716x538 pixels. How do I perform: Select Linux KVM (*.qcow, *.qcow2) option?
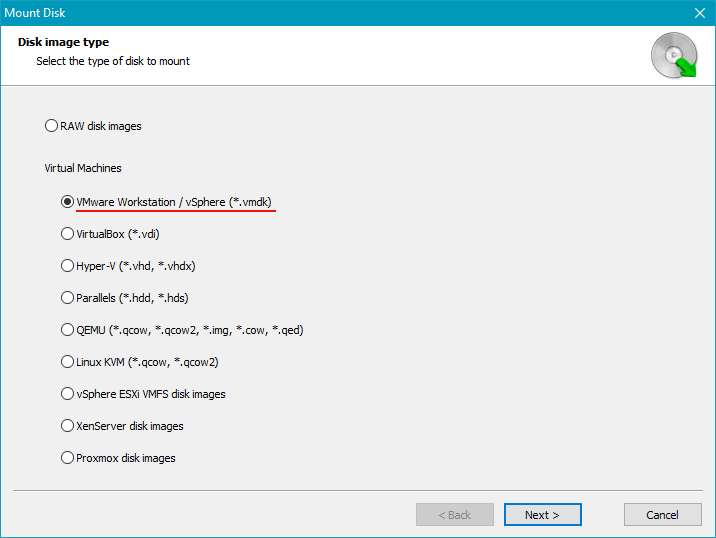(140, 362)
